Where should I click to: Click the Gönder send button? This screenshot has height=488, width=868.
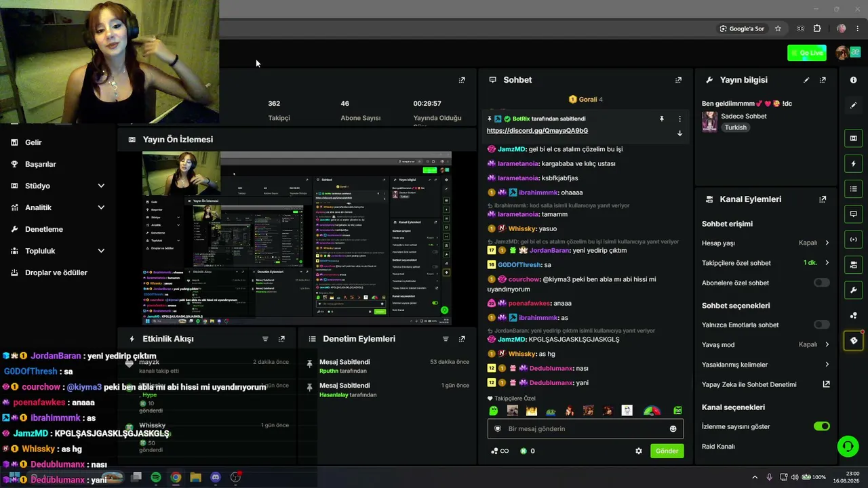(x=667, y=451)
